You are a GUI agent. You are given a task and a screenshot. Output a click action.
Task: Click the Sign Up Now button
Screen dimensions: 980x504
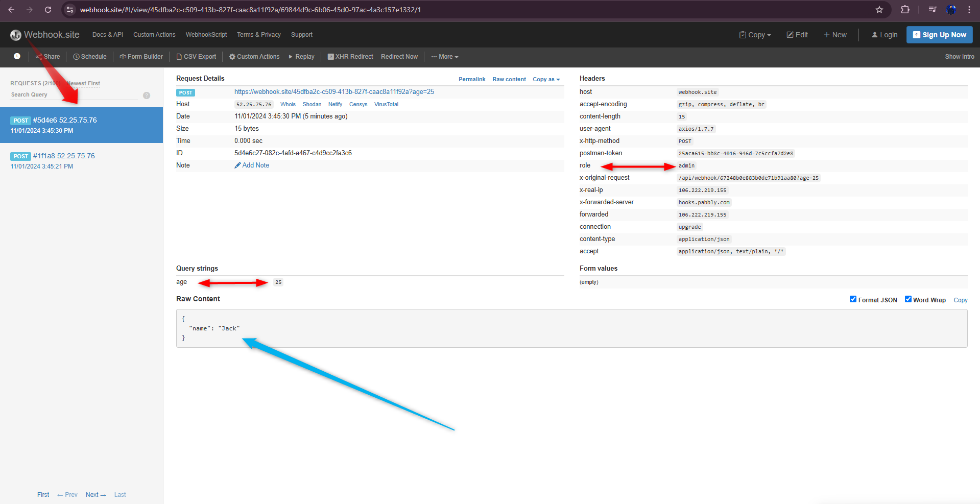tap(940, 35)
